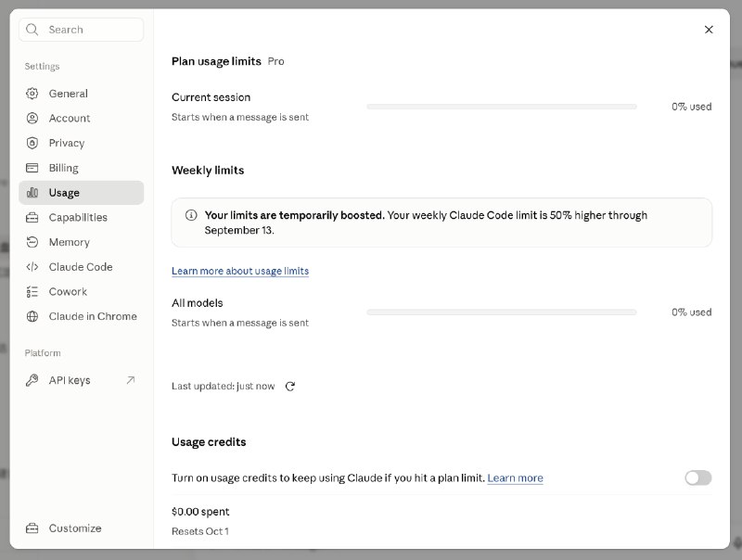Click the Memory history icon
This screenshot has width=742, height=560.
(x=32, y=242)
